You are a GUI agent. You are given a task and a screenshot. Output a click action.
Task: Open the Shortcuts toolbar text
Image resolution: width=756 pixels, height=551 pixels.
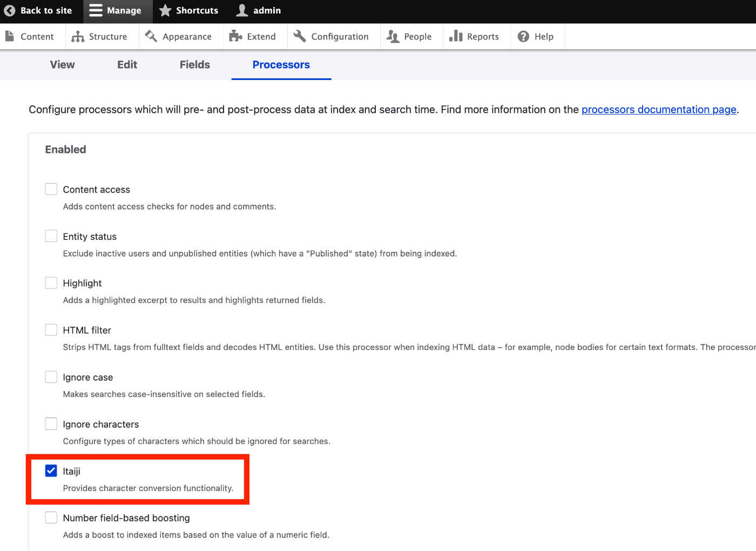[x=197, y=10]
